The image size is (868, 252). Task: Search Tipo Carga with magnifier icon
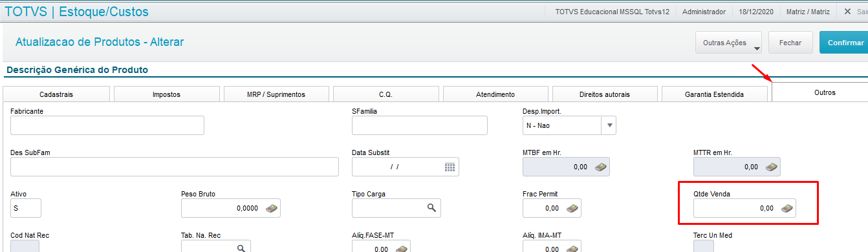pos(431,207)
